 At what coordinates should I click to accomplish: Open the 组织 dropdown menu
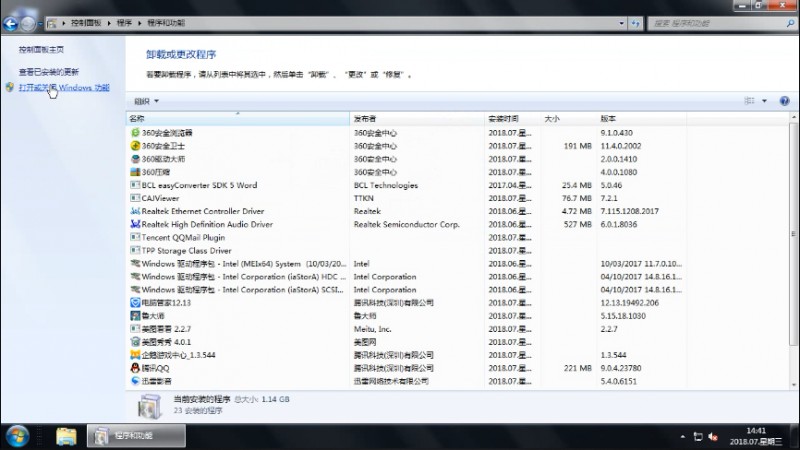point(146,101)
